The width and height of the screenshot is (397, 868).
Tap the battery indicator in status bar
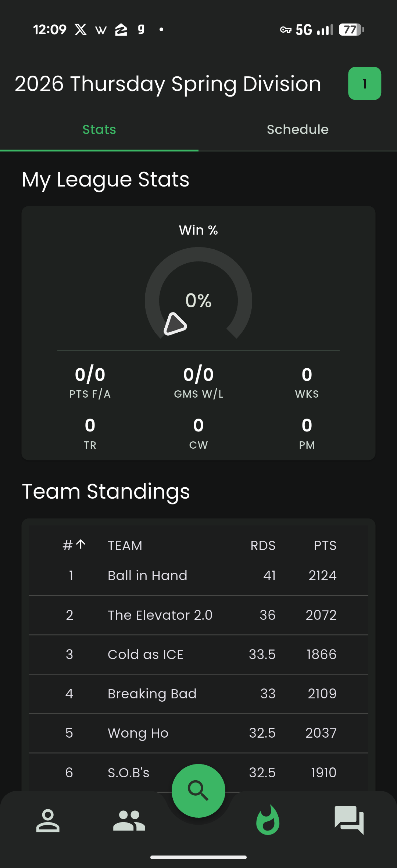[x=351, y=29]
